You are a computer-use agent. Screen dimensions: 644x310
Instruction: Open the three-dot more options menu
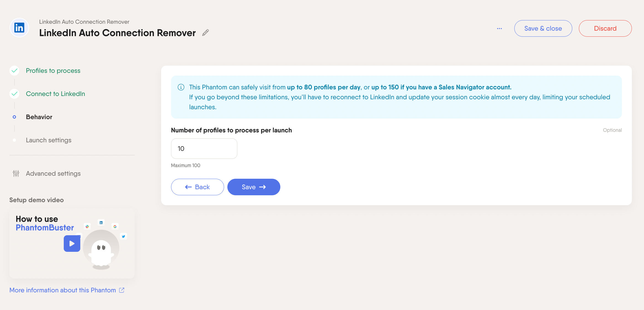point(499,29)
